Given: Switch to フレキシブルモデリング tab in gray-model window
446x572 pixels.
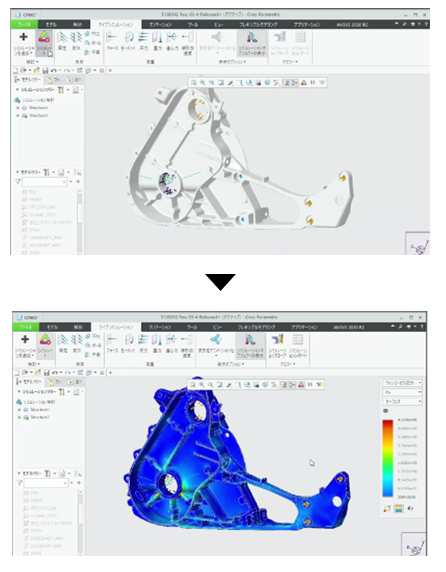Looking at the screenshot, I should pos(258,24).
